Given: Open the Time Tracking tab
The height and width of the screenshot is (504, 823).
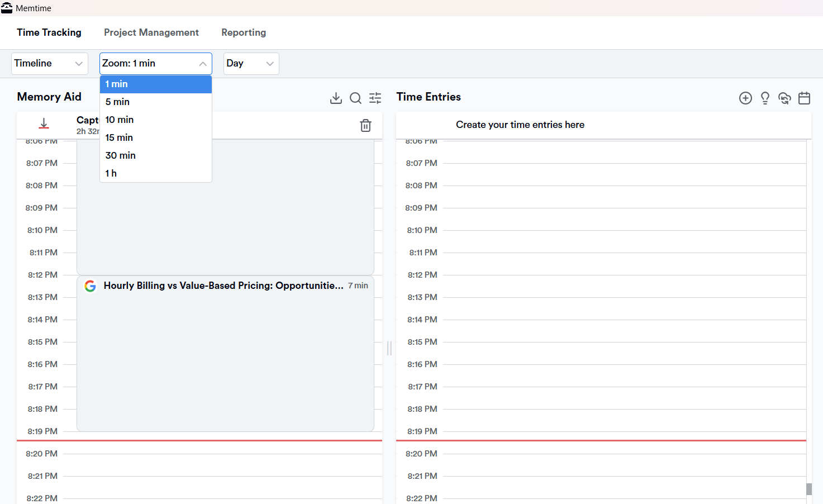Looking at the screenshot, I should [x=49, y=32].
